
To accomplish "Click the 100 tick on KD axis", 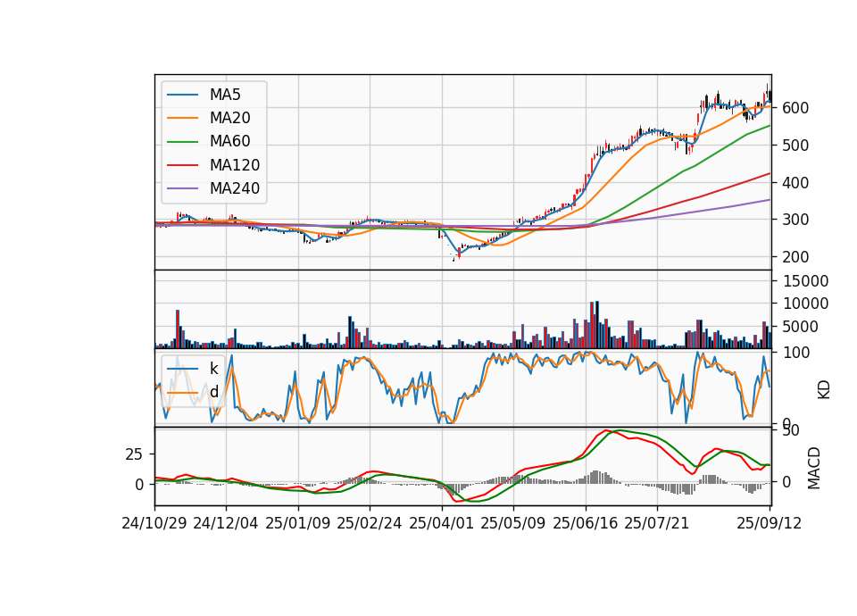I will click(x=796, y=353).
